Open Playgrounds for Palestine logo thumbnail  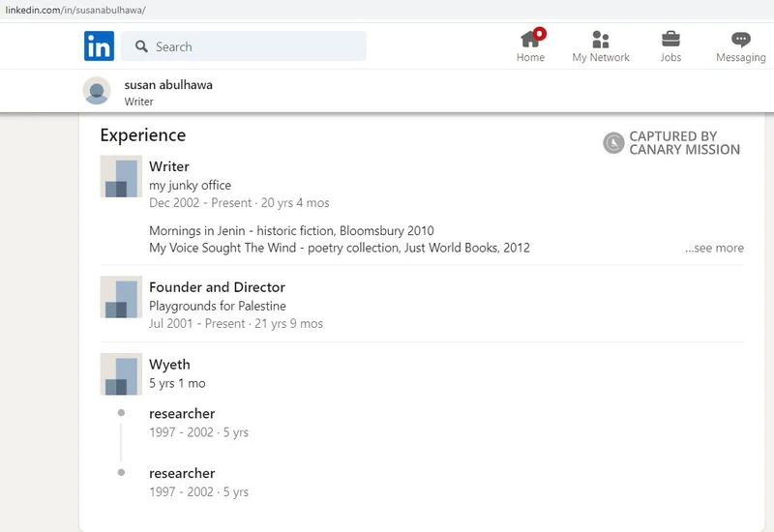coord(121,297)
